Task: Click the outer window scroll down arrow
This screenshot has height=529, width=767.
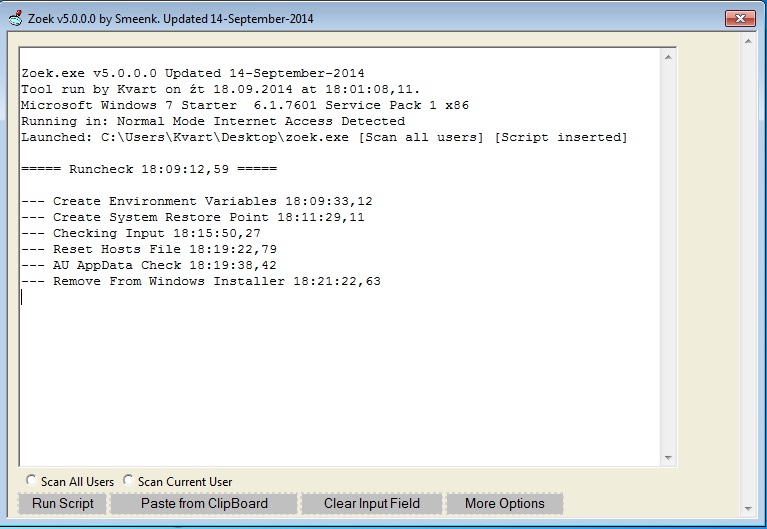Action: [748, 509]
